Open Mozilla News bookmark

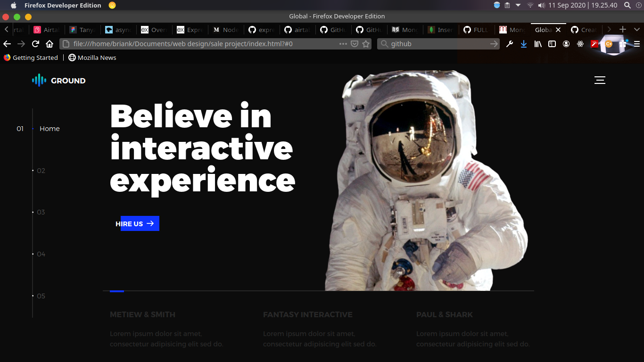[92, 58]
